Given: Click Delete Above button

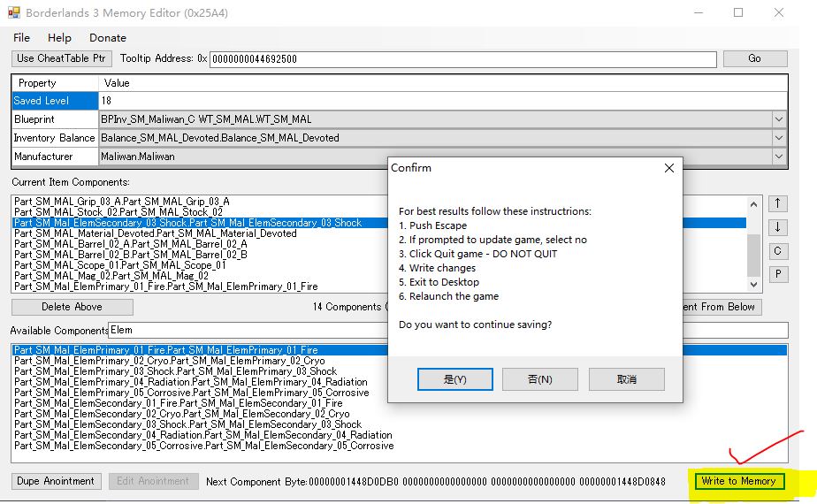Looking at the screenshot, I should point(72,307).
